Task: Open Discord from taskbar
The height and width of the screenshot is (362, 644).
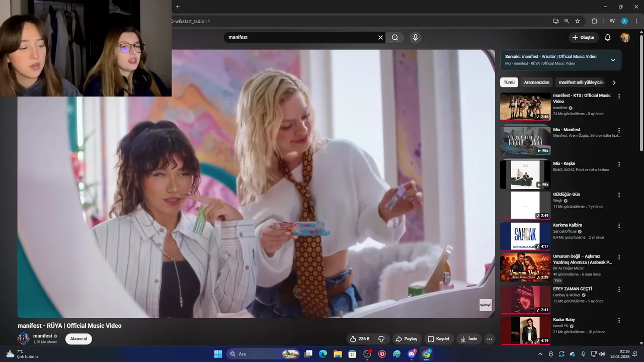Action: pyautogui.click(x=412, y=354)
